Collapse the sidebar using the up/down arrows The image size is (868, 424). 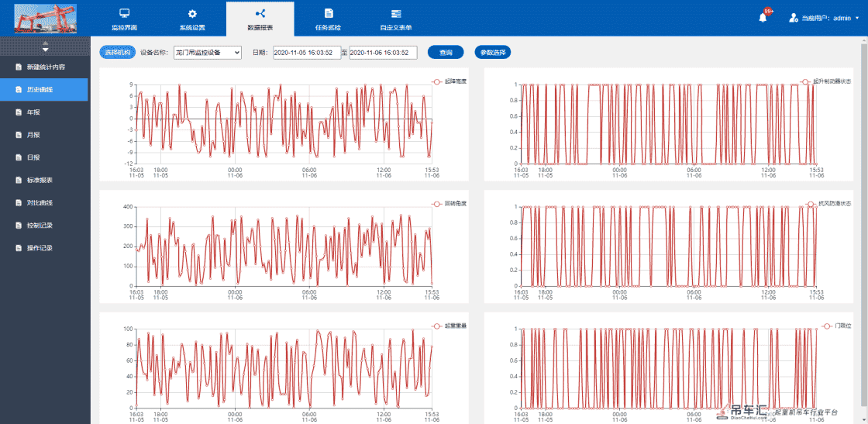[46, 47]
